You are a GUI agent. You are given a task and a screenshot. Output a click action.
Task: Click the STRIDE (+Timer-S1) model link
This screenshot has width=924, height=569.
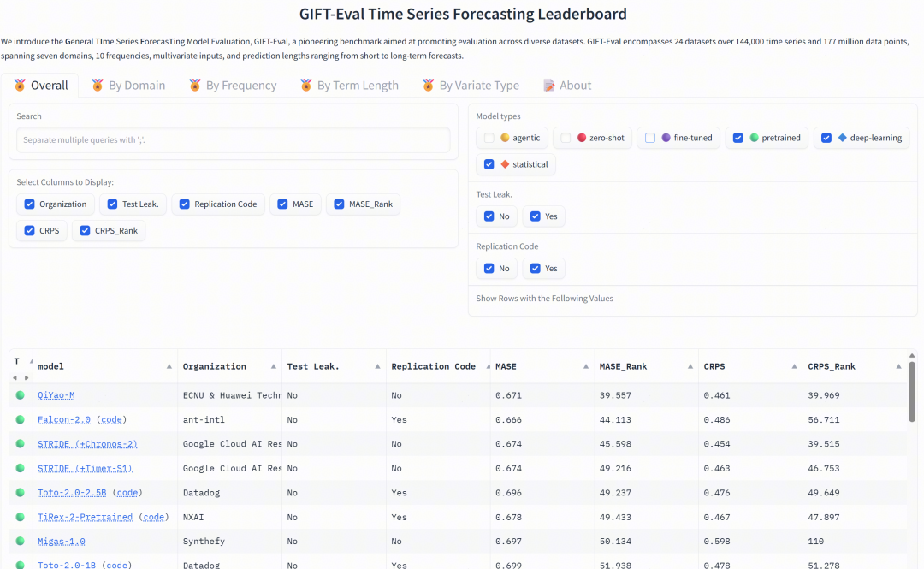[85, 468]
